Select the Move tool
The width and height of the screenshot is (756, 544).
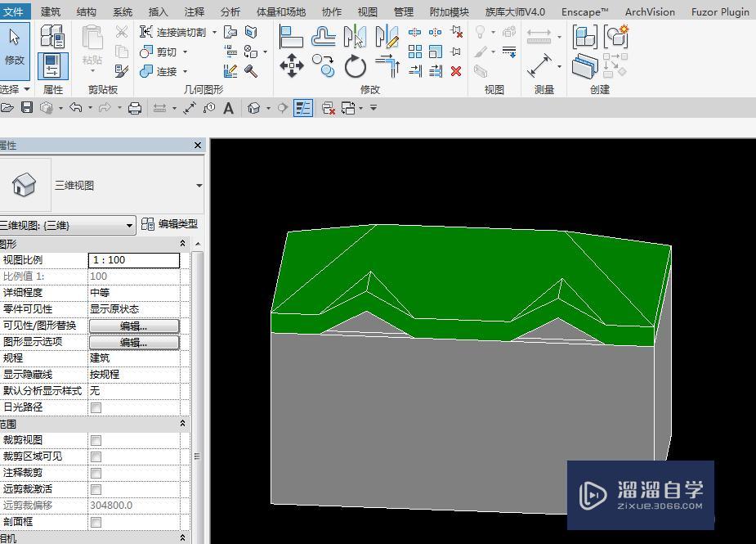[x=291, y=65]
